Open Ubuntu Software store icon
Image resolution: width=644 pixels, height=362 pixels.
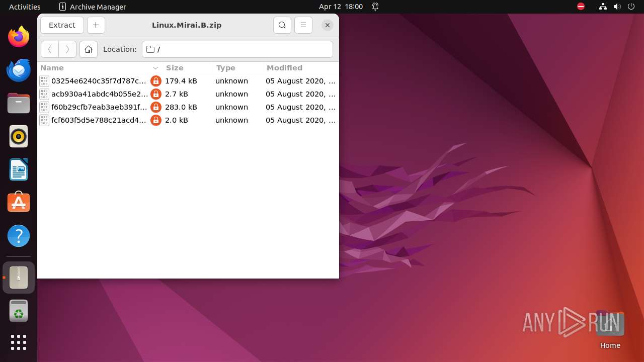19,203
